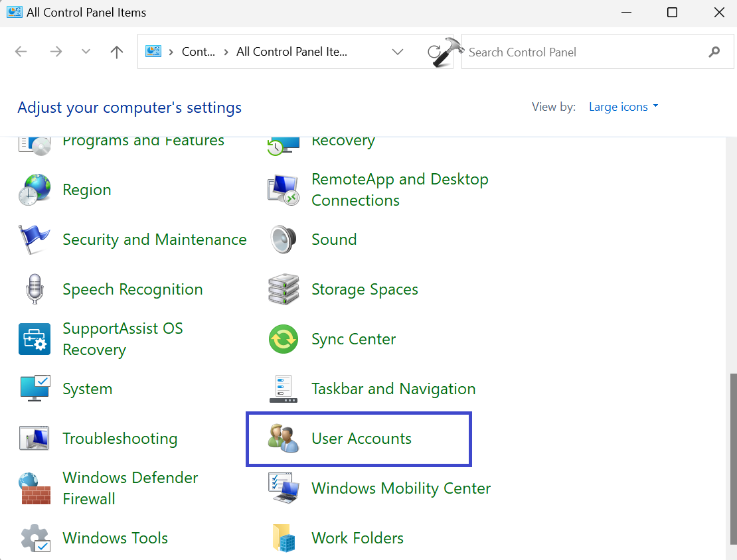Viewport: 737px width, 560px height.
Task: Expand the View by Large icons dropdown
Action: pos(623,107)
